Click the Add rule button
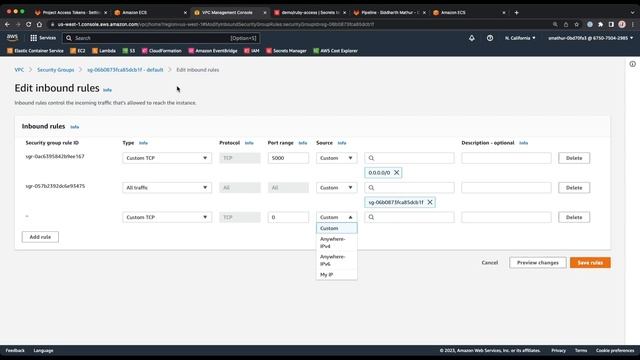This screenshot has width=640, height=360. coord(40,237)
